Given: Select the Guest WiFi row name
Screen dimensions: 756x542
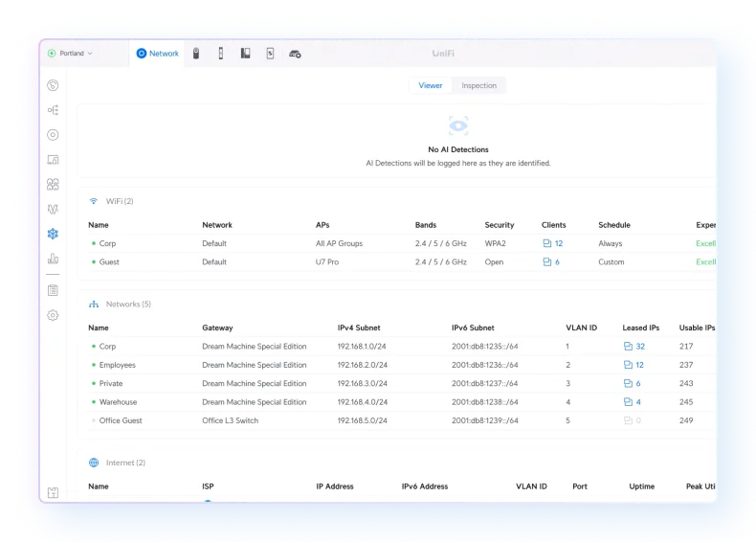Looking at the screenshot, I should coord(109,261).
